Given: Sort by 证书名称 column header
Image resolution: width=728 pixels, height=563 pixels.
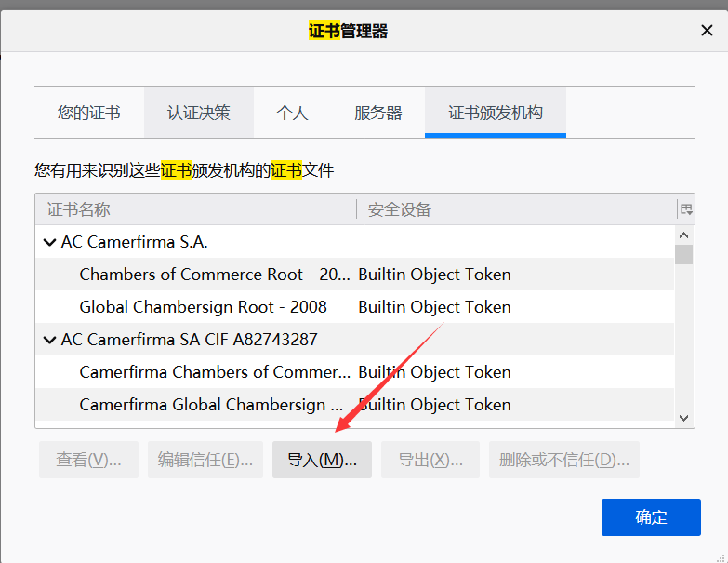Looking at the screenshot, I should coord(195,209).
